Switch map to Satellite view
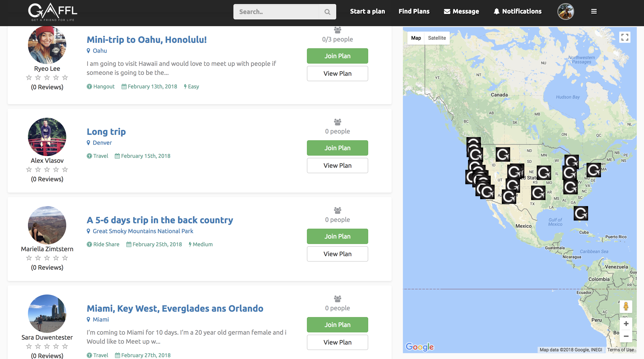Screen dimensions: 644x359 (x=437, y=38)
